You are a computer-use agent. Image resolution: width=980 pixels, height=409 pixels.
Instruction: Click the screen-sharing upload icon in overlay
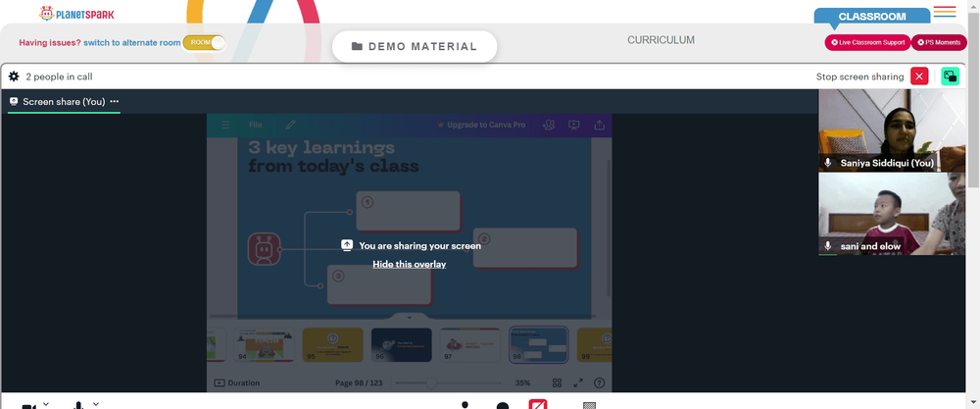click(347, 245)
